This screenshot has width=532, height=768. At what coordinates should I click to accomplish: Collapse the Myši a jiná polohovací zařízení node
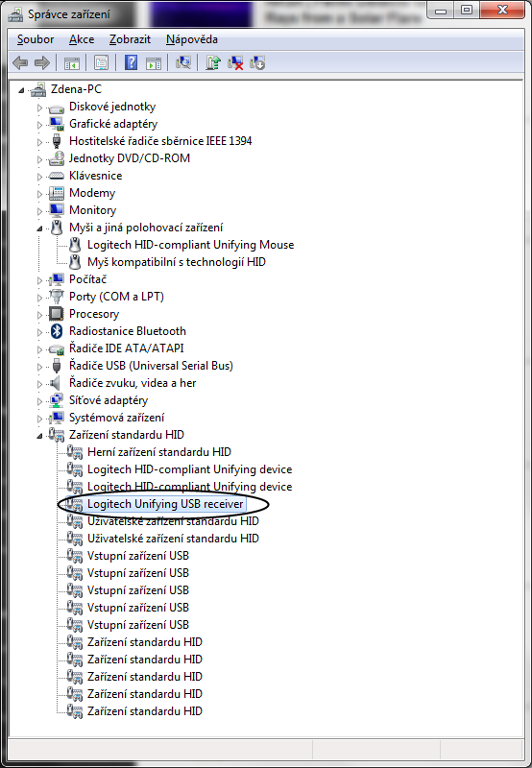click(39, 228)
